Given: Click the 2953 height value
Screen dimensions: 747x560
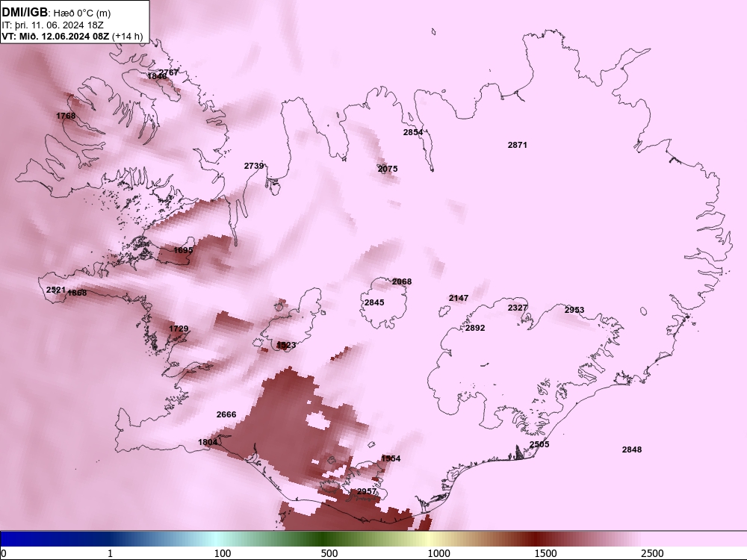Looking at the screenshot, I should (574, 310).
